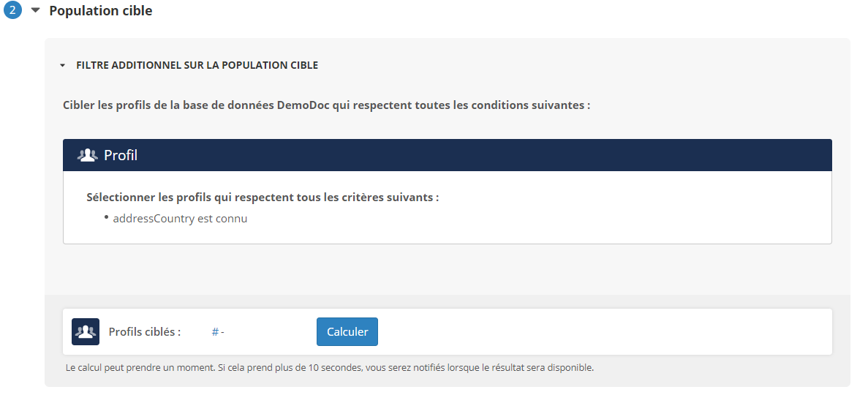Click the Profil title in dark header
This screenshot has width=868, height=395.
[121, 155]
